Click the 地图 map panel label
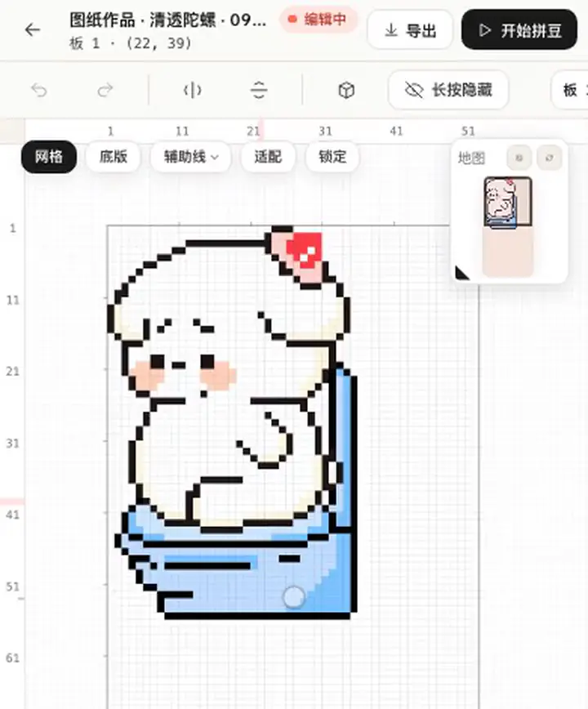Image resolution: width=588 pixels, height=709 pixels. point(471,158)
